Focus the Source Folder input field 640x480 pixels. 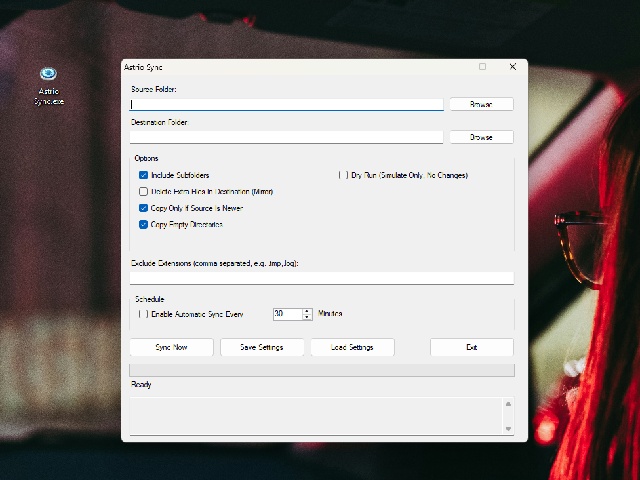[287, 104]
